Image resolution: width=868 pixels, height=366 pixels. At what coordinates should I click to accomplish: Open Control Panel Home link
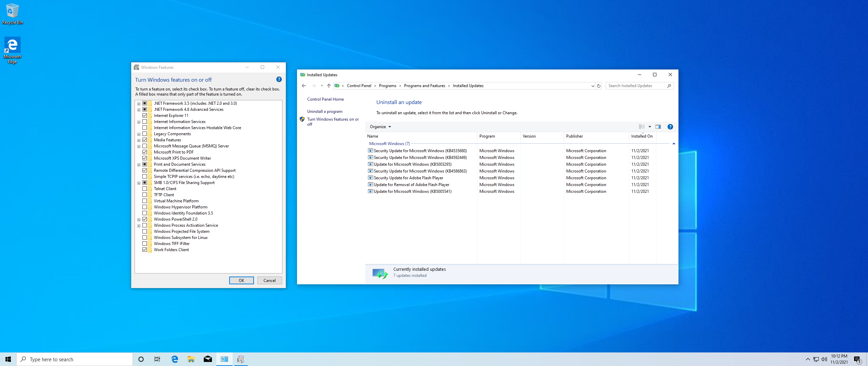[325, 99]
